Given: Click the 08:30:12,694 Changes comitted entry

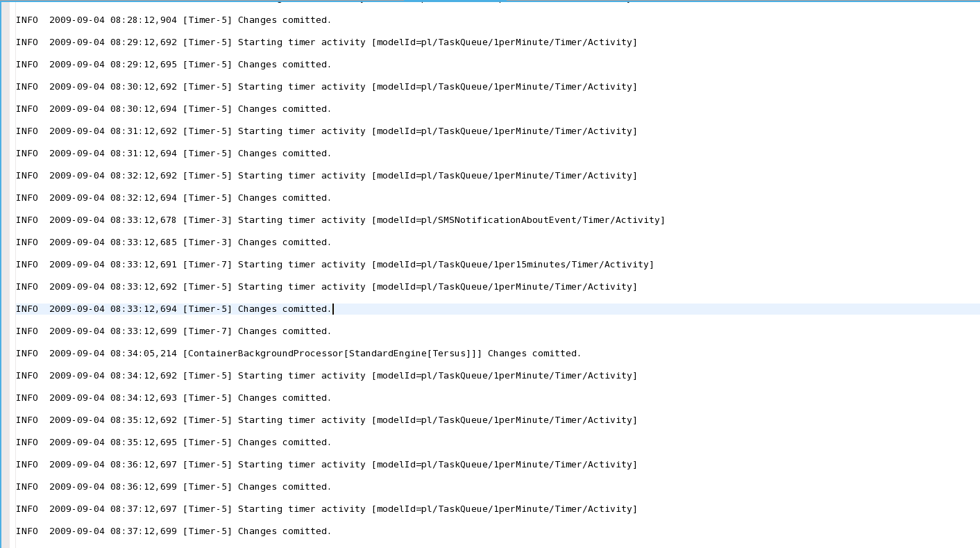Looking at the screenshot, I should (174, 109).
